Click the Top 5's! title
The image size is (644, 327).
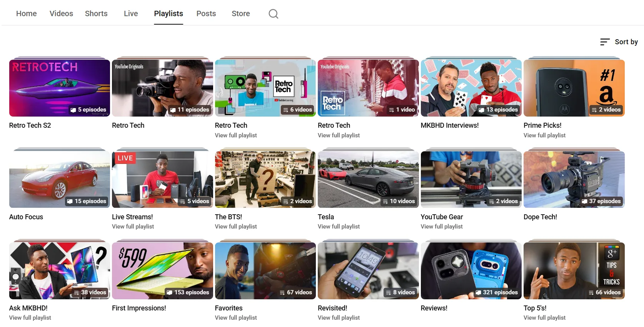coord(535,308)
